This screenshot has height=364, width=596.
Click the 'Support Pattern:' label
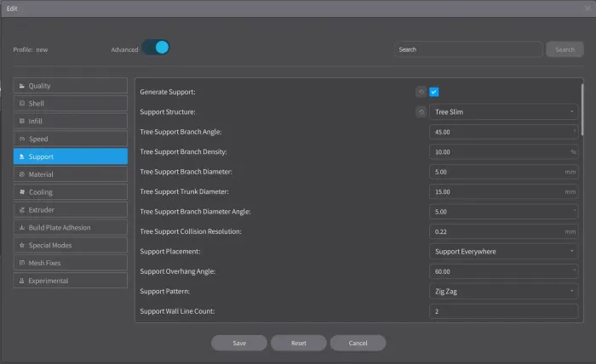165,291
